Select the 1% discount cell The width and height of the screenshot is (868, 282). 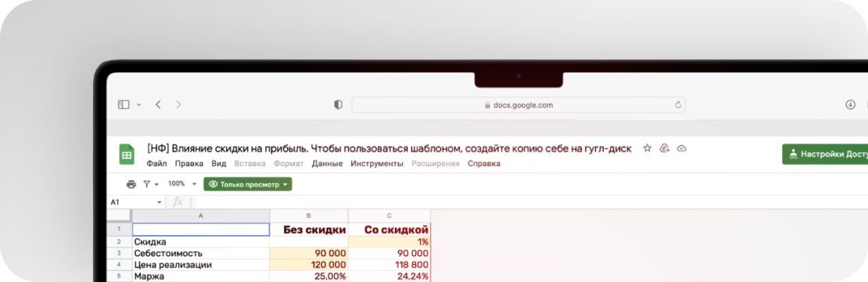point(389,242)
